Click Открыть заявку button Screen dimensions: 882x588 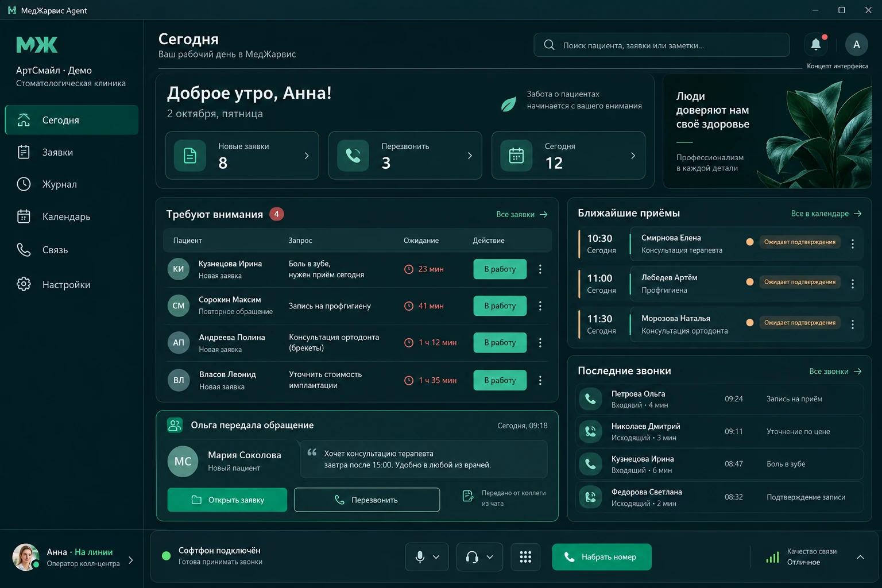coord(227,500)
